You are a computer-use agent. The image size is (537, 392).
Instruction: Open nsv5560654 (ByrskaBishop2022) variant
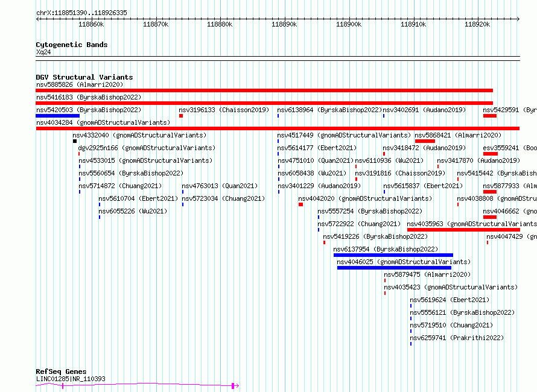point(131,173)
